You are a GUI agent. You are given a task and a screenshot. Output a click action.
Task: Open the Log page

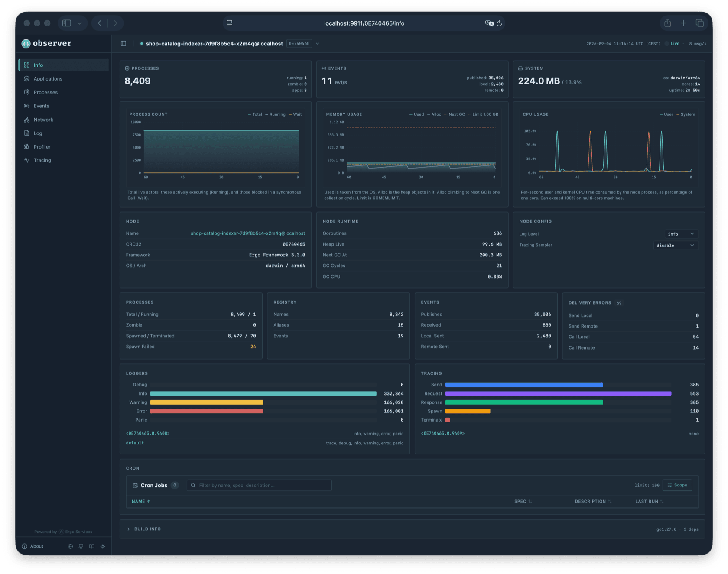[64, 133]
